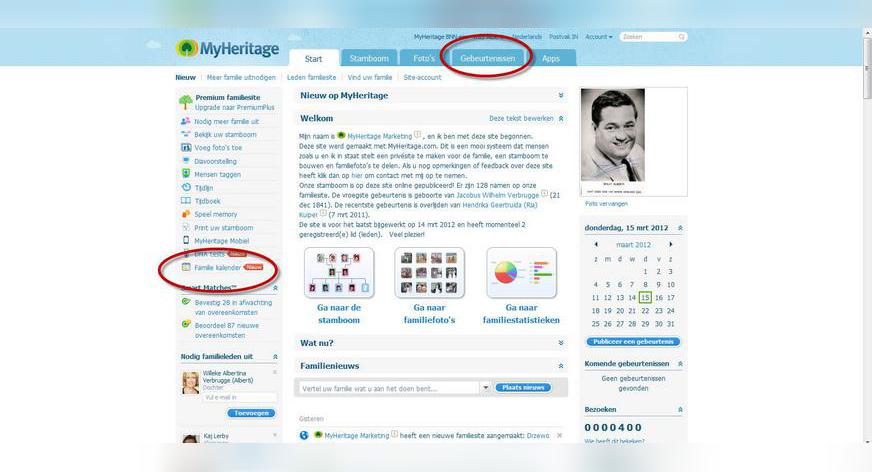Collapse the Smart Matches section
The width and height of the screenshot is (872, 472).
point(275,288)
